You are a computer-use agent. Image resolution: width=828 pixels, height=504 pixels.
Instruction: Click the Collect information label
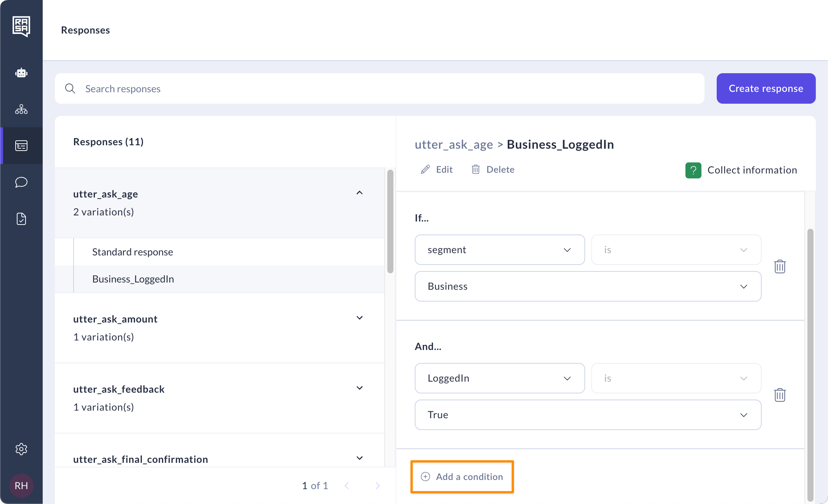752,170
